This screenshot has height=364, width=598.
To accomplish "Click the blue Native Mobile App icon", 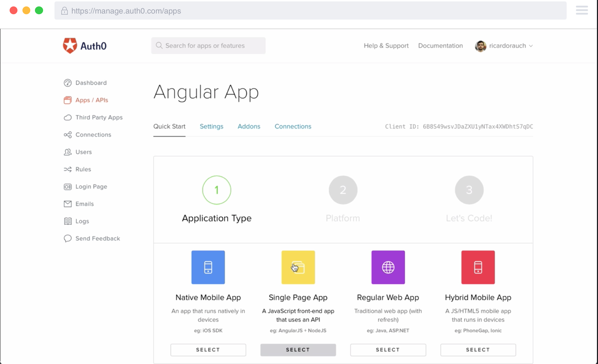I will [208, 267].
